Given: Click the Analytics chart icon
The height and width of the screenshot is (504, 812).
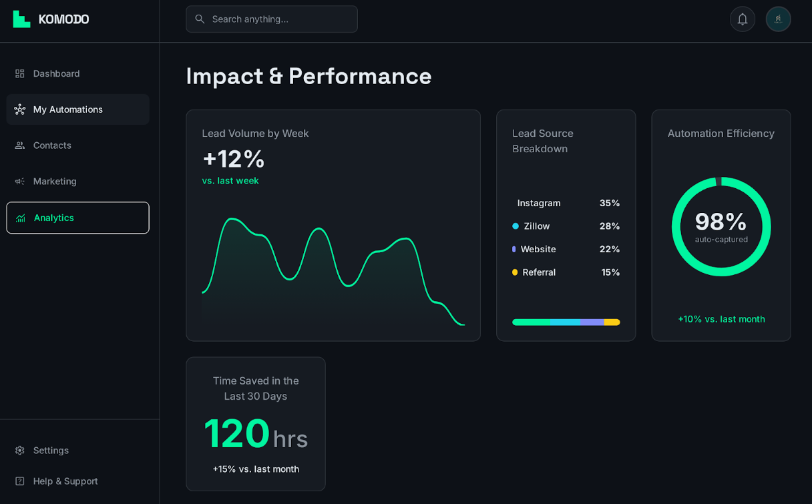Looking at the screenshot, I should [20, 218].
